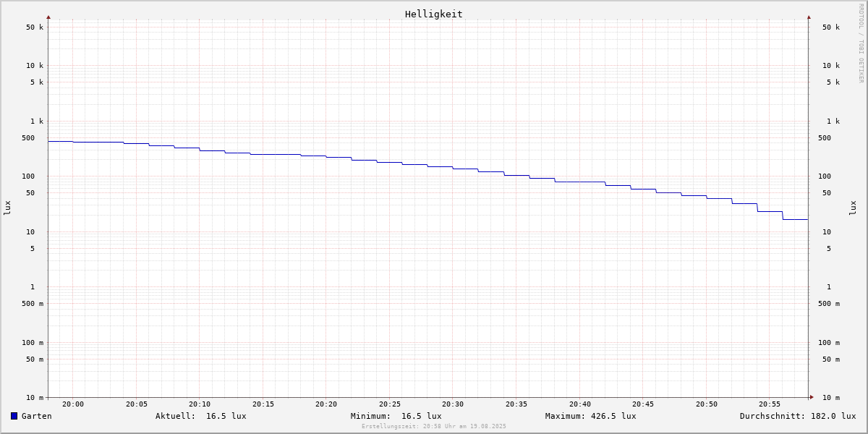Screen dimensions: 868x434
Task: Select the Minimum 16.5 lux value
Action: tap(422, 416)
